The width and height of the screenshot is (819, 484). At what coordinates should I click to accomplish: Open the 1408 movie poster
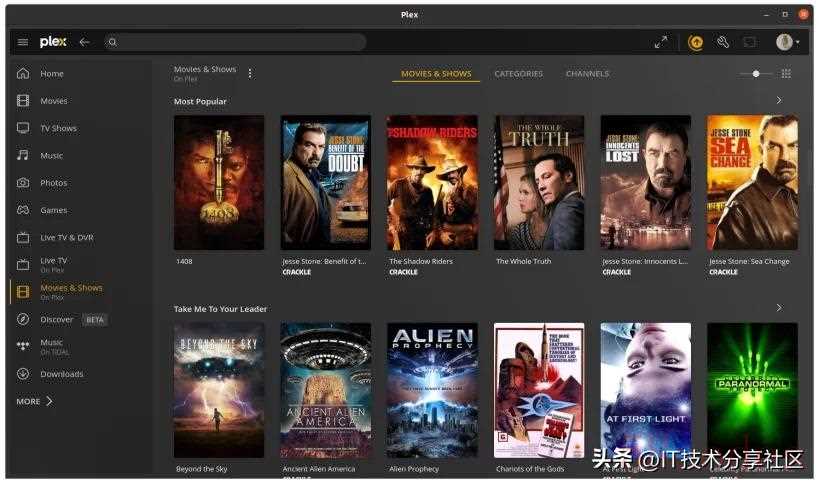click(x=219, y=183)
